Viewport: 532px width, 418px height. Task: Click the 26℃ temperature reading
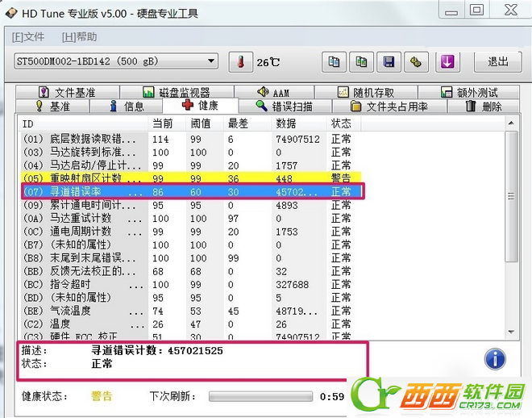(268, 62)
